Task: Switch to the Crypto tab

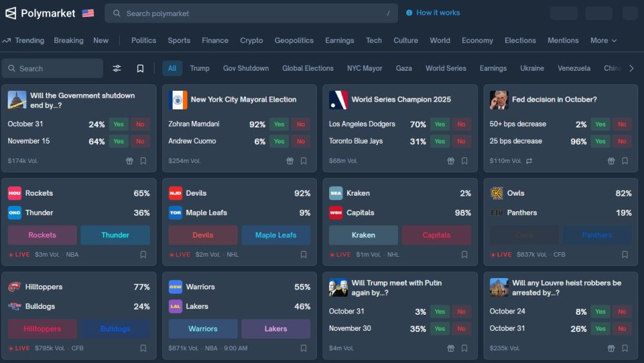Action: pos(251,41)
